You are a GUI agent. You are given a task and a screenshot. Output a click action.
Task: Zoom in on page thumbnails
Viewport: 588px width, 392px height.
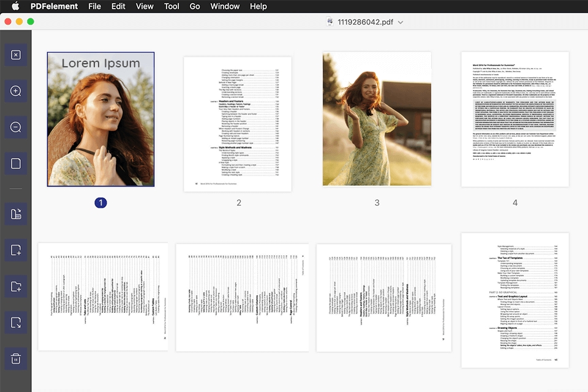coord(16,91)
